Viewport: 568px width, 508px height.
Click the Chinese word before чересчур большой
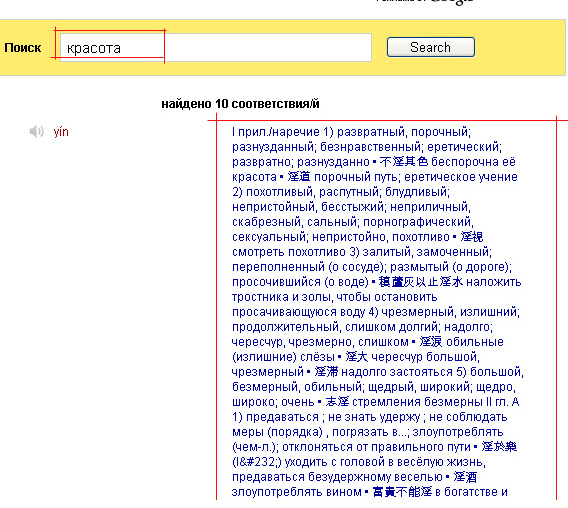click(356, 357)
